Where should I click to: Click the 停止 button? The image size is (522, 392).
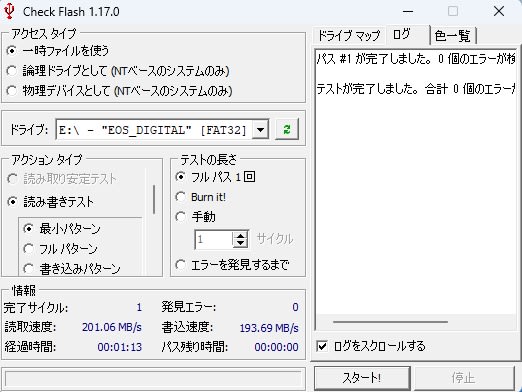pos(464,378)
